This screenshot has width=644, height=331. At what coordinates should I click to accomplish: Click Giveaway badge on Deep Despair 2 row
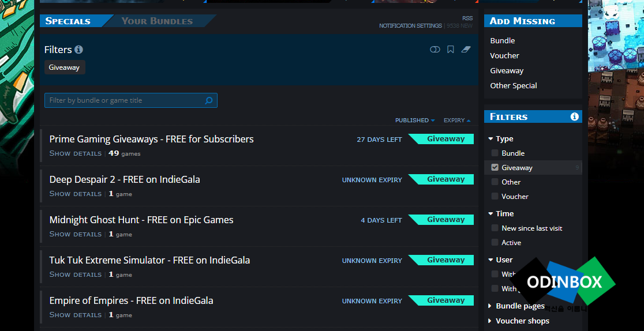[441, 179]
